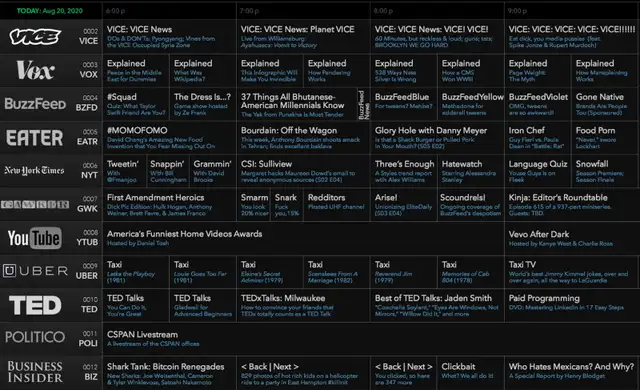
Task: Open VICE News: VICE! VICE! program
Action: point(437,37)
